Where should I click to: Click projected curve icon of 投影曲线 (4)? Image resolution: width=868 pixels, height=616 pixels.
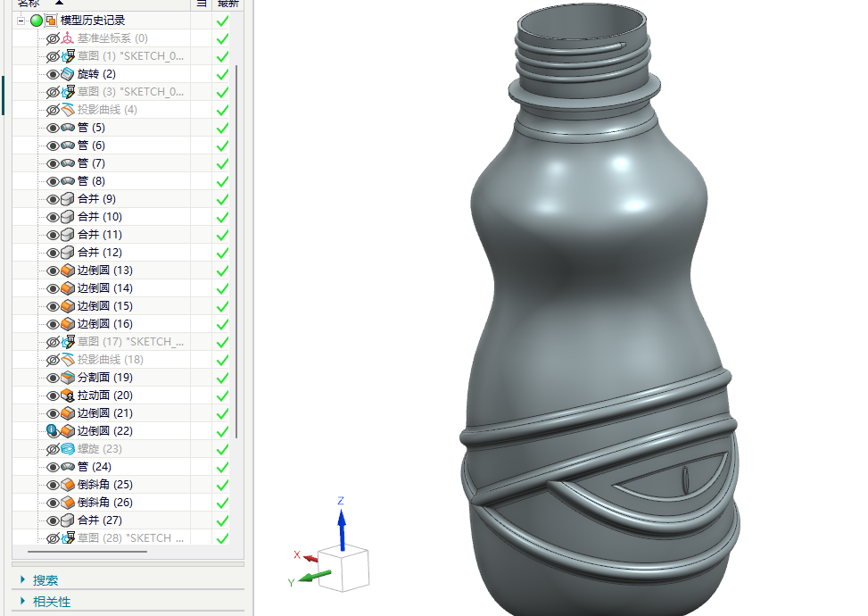pyautogui.click(x=68, y=110)
